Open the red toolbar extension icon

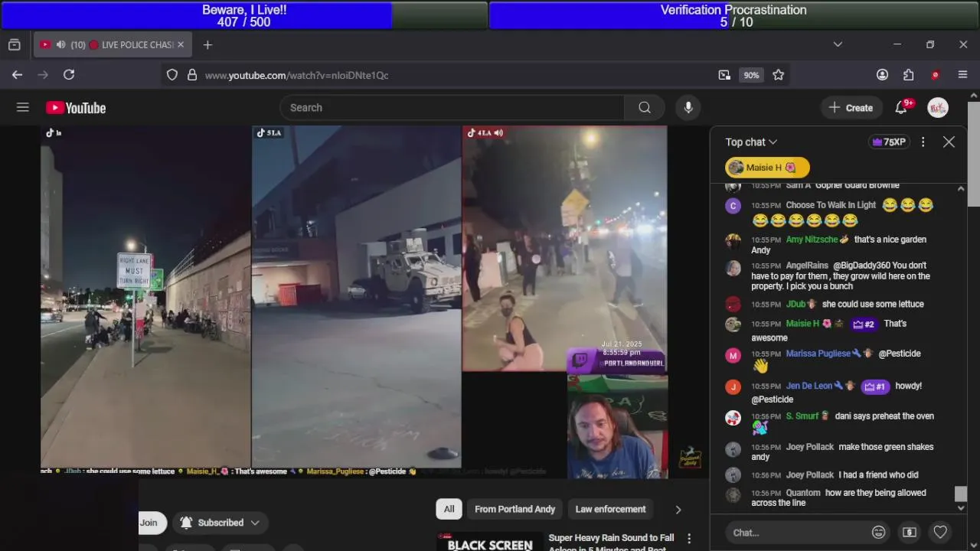[x=935, y=75]
